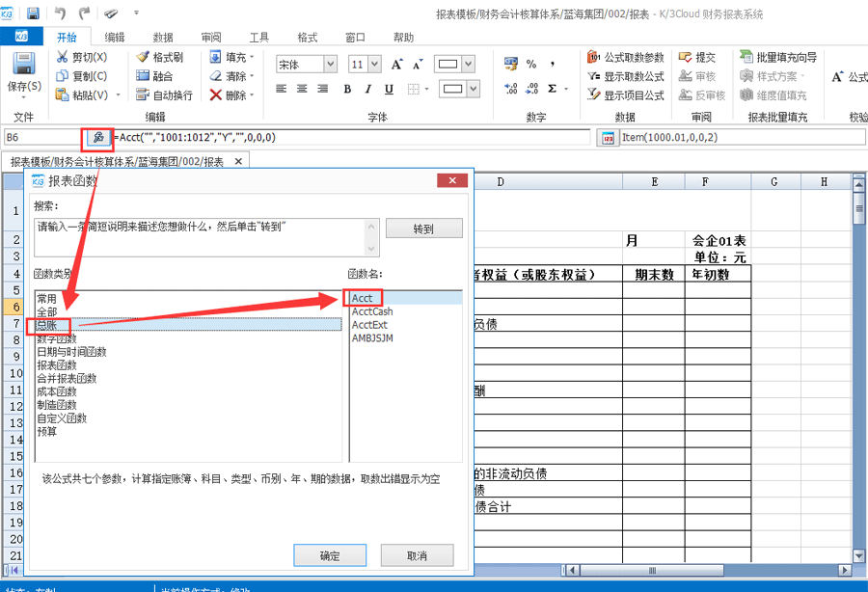The height and width of the screenshot is (592, 868).
Task: Open fill color swatch dropdown
Action: (x=469, y=65)
